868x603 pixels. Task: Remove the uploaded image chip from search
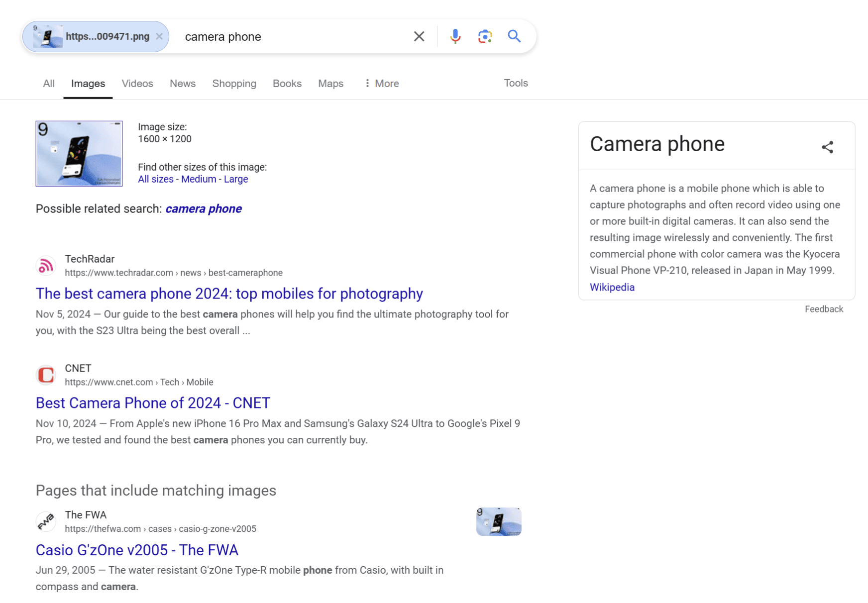(159, 36)
